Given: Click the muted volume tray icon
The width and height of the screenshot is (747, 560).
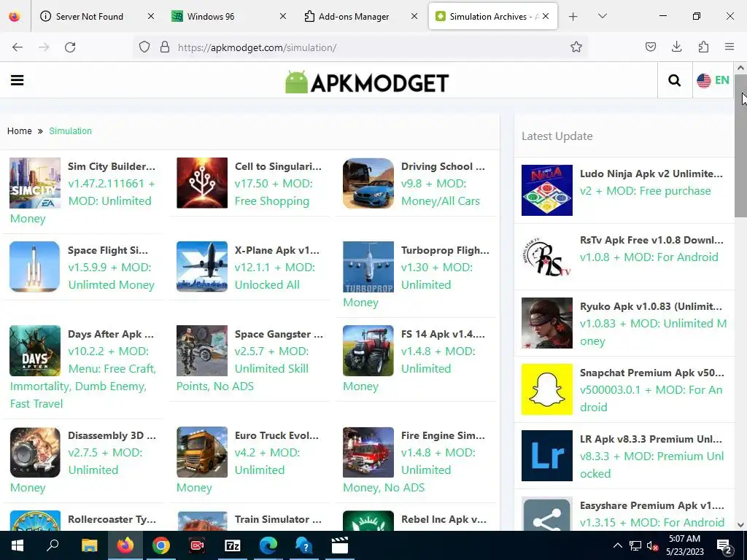Looking at the screenshot, I should (x=652, y=545).
